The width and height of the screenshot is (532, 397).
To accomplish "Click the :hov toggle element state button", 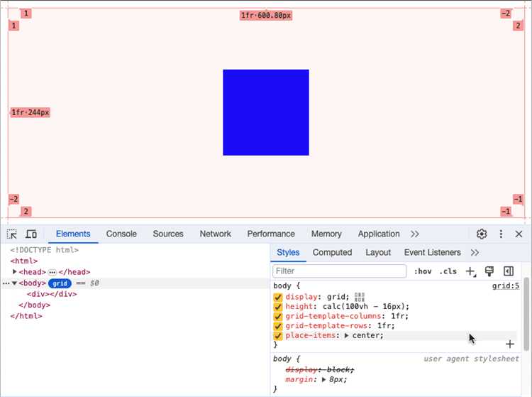I will tap(423, 271).
